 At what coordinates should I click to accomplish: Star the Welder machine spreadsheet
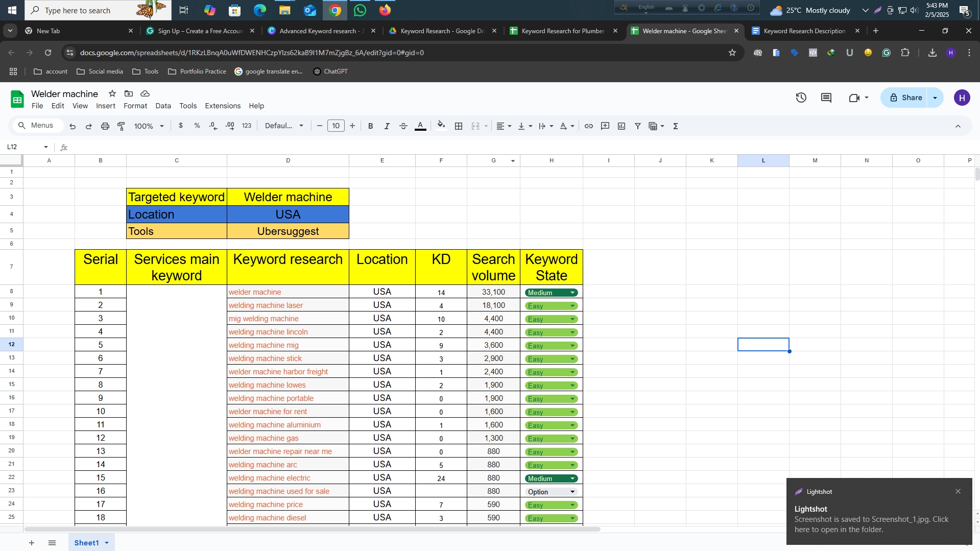pos(112,94)
